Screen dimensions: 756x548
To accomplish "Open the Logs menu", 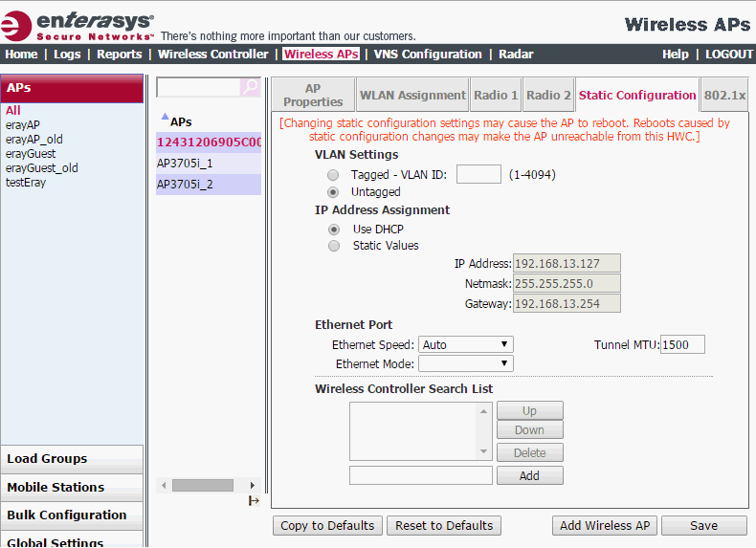I will (x=67, y=54).
